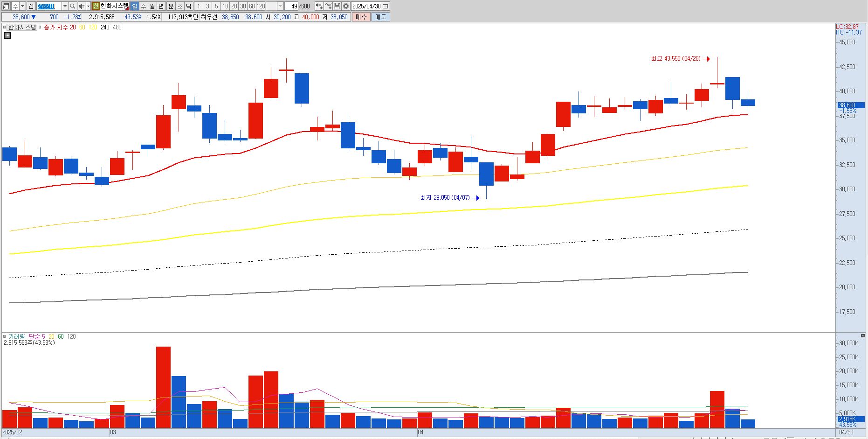
Task: Select interval 120 button
Action: 261,6
